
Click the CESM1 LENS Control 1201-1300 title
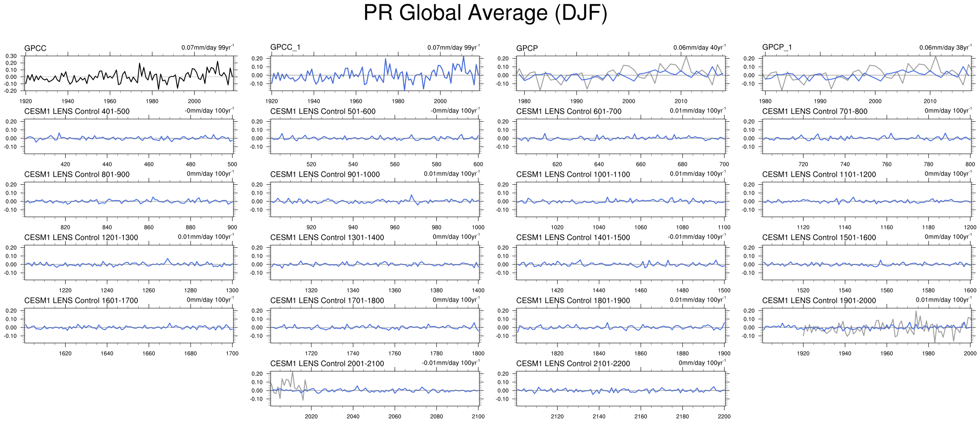81,238
